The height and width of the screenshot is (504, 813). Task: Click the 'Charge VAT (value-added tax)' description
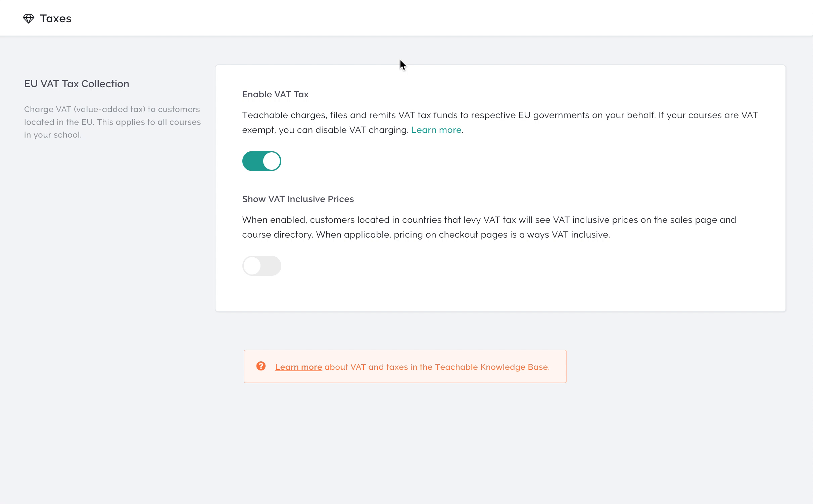[x=112, y=122]
